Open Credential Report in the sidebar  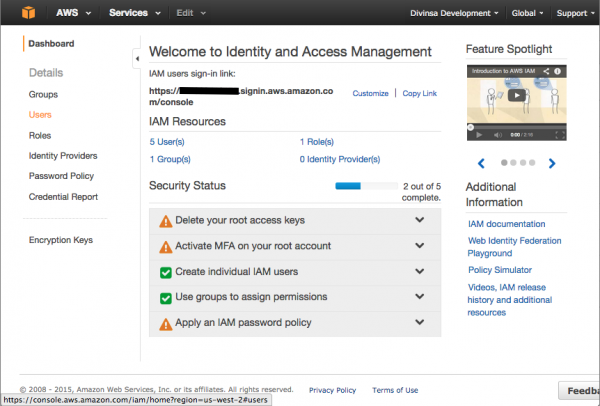pyautogui.click(x=64, y=197)
